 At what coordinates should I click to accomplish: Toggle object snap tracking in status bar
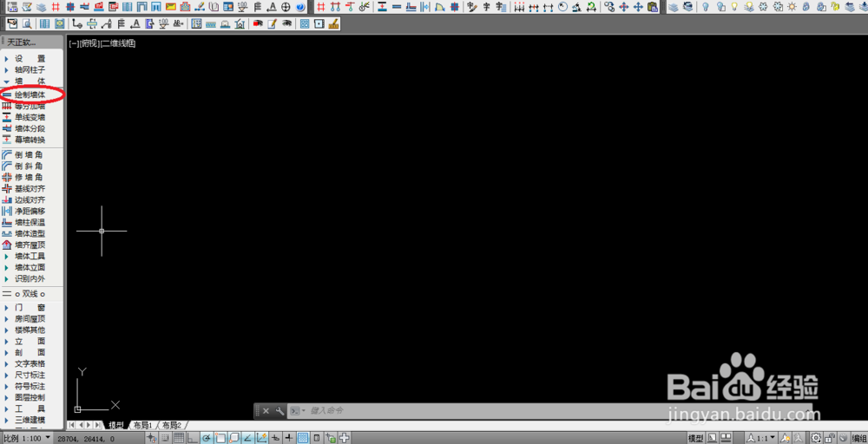coord(248,438)
